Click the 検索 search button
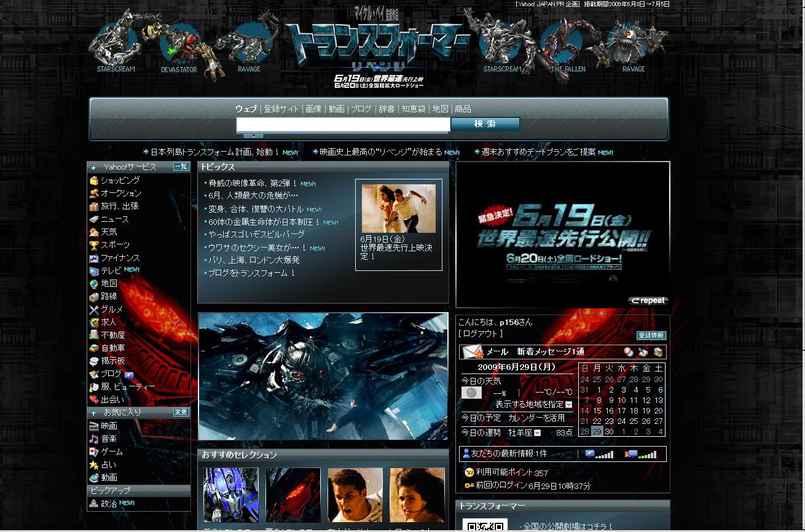Viewport: 805px width, 532px height. (x=485, y=124)
